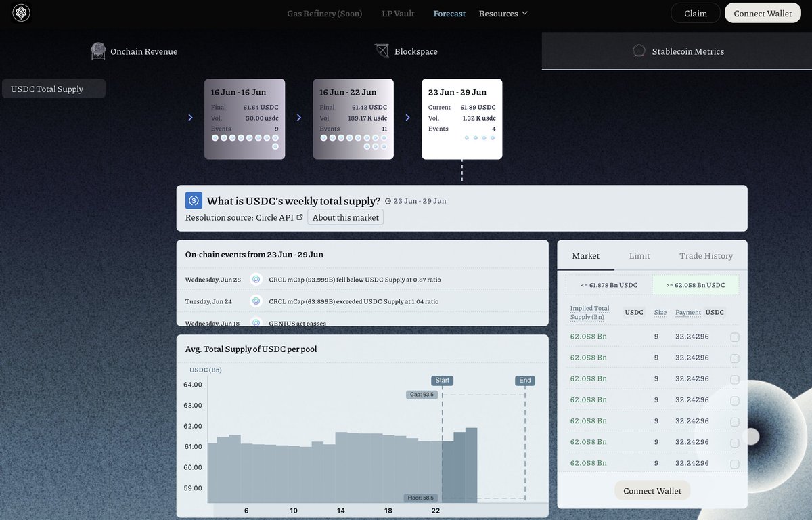Open the Trade History tab

tap(706, 256)
